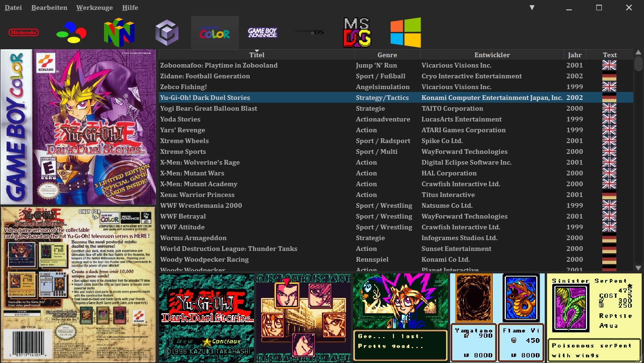The image size is (644, 363).
Task: Click the language flag for Yoda Stories
Action: [609, 119]
